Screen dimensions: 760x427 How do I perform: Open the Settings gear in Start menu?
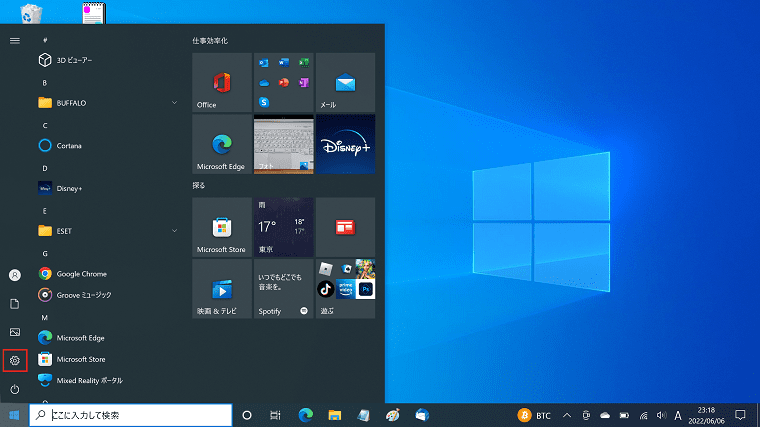pyautogui.click(x=15, y=361)
